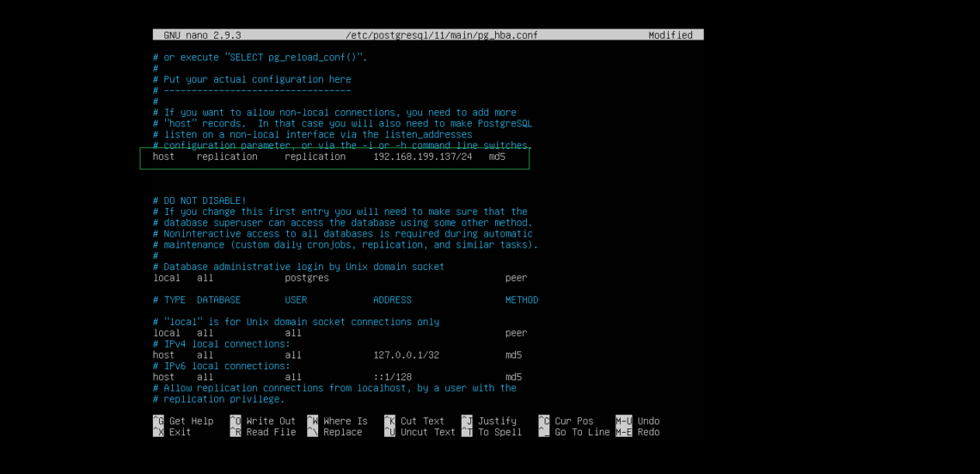Click the Write Out shortcut label

click(270, 422)
